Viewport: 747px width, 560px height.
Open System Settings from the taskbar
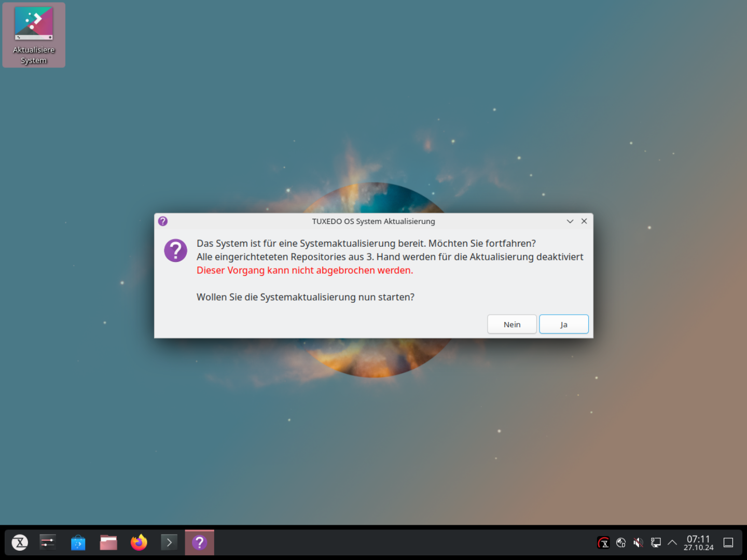tap(48, 542)
